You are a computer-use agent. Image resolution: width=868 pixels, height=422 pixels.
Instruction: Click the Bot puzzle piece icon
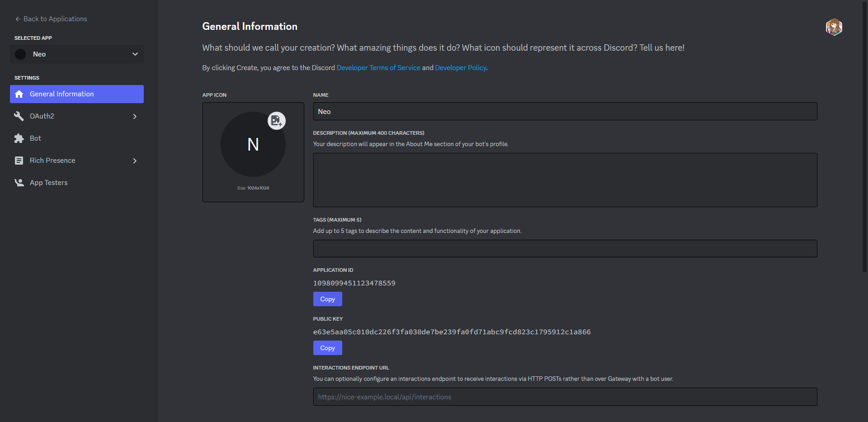(x=19, y=138)
